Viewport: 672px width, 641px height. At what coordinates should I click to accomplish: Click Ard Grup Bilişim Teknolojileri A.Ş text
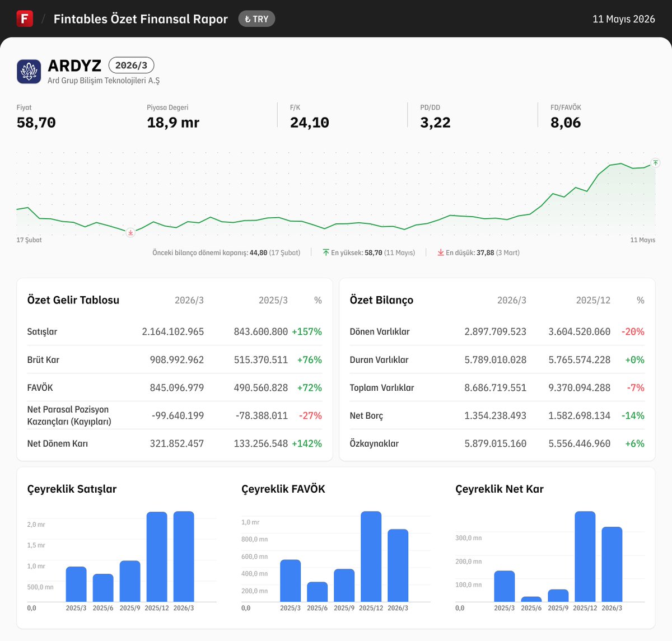click(x=104, y=81)
